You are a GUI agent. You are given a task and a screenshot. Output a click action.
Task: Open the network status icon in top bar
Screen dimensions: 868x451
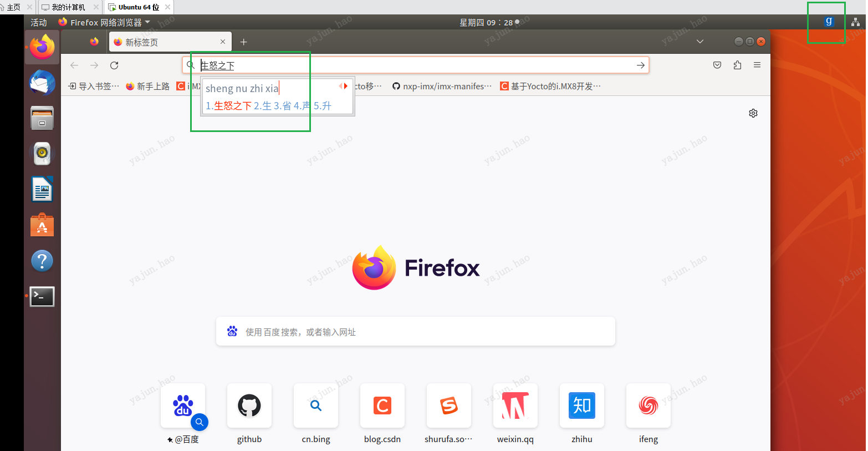856,22
